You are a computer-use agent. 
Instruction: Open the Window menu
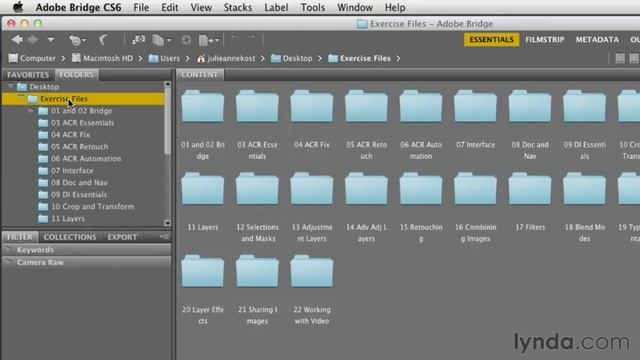355,7
